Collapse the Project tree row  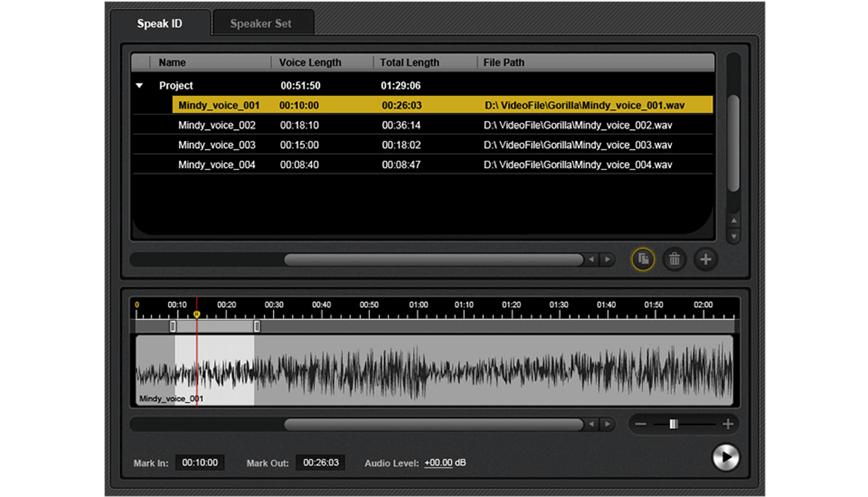coord(139,86)
